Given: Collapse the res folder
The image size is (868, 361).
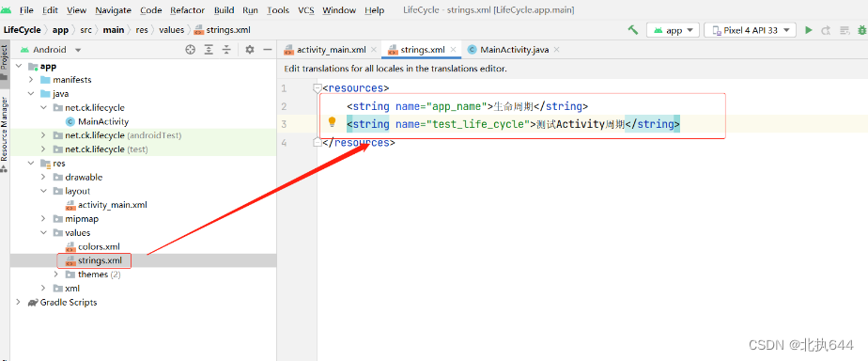Looking at the screenshot, I should [x=31, y=164].
